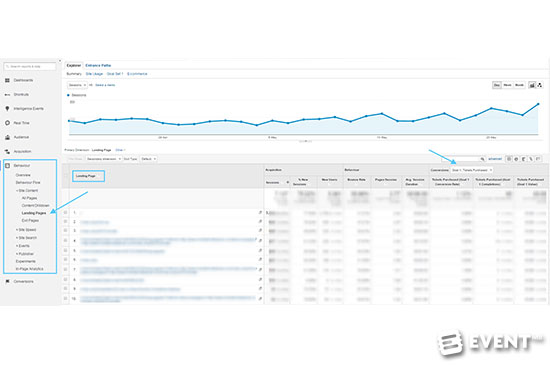
Task: Tick the checkbox for table row 5
Action: (x=66, y=251)
